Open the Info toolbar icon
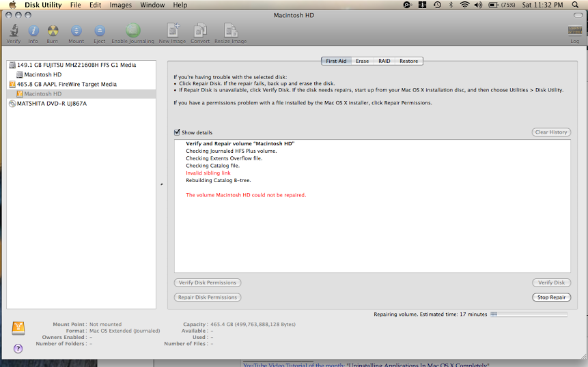Viewport: 588px width, 367px height. [x=33, y=31]
